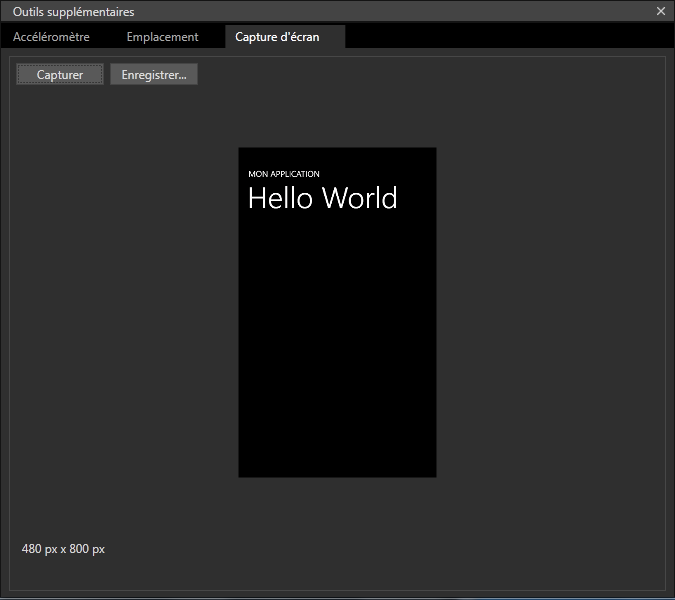Click the blank area above the phone preview

[337, 115]
